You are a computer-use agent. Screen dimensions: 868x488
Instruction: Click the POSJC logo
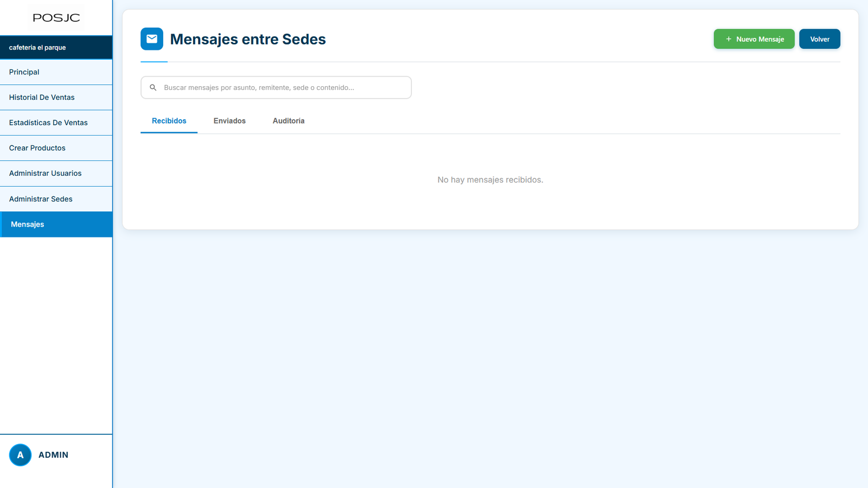point(56,18)
